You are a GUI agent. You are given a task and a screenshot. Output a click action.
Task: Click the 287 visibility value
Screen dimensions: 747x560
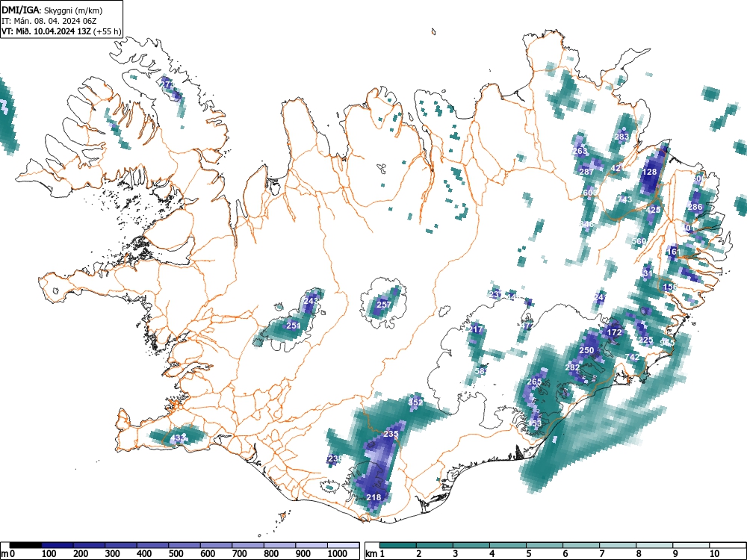(587, 172)
